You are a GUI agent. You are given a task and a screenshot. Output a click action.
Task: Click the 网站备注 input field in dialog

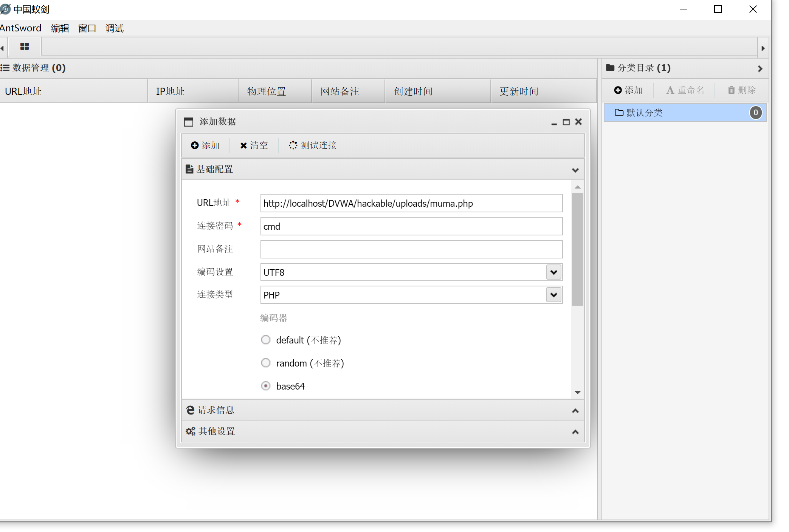[411, 249]
